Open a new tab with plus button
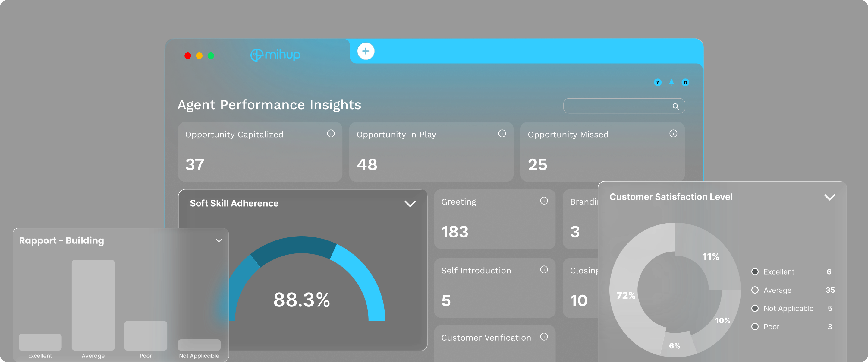Viewport: 868px width, 362px height. [366, 51]
